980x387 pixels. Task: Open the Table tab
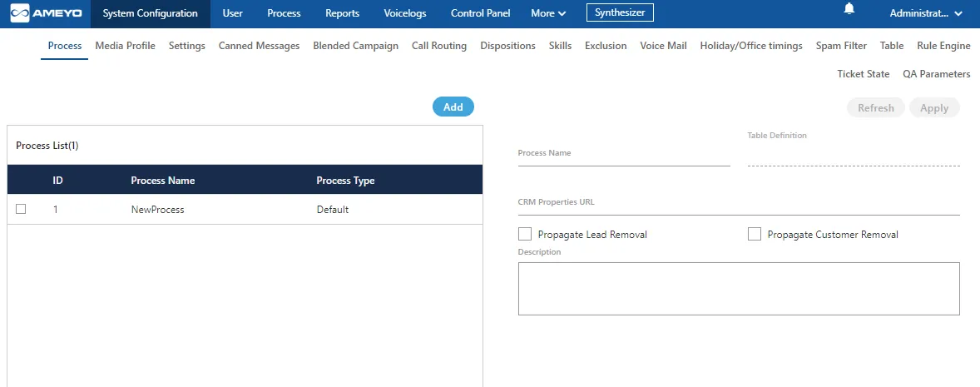point(892,46)
